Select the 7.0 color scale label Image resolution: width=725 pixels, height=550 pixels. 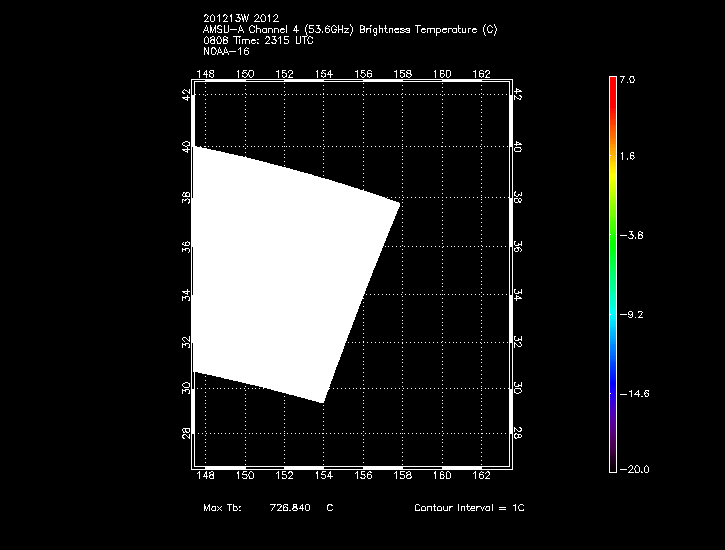tap(626, 78)
